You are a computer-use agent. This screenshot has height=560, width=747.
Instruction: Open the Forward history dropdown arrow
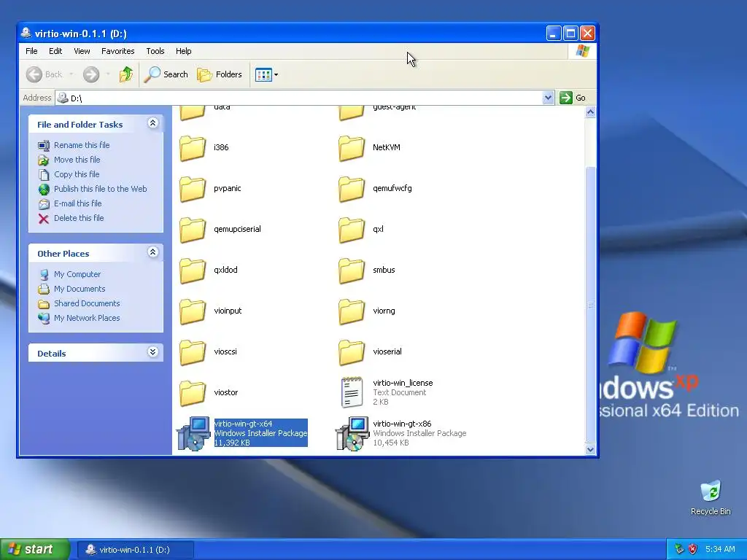tap(108, 74)
